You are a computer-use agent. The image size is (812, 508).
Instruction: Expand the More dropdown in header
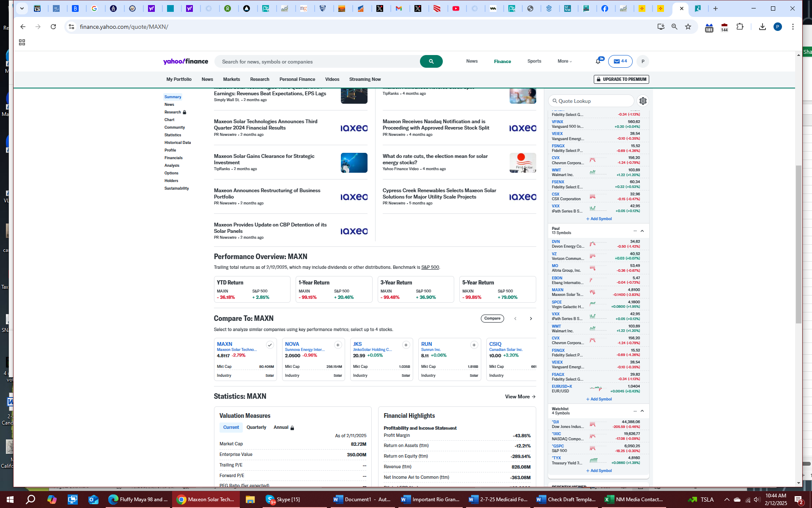[x=564, y=61]
